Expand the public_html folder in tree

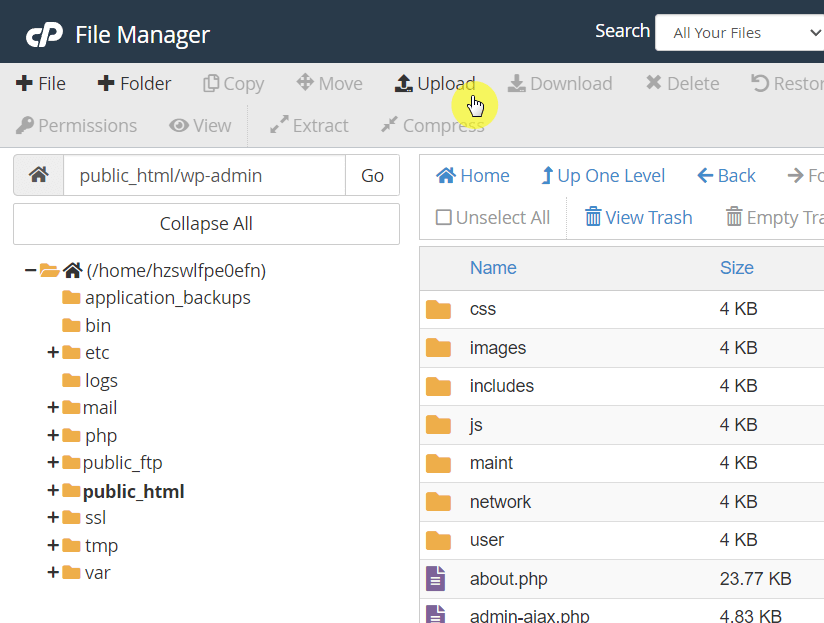click(x=53, y=491)
